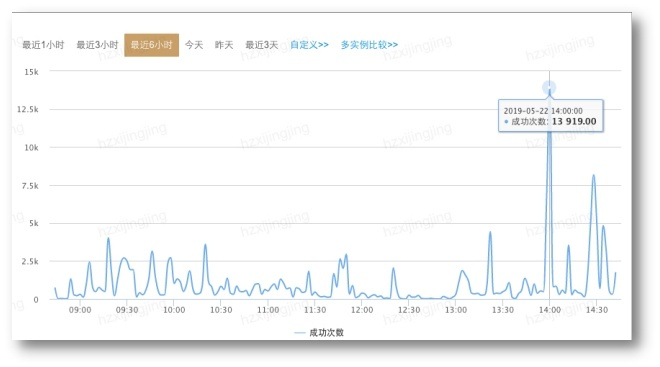Click the 11:00 x-axis label
The width and height of the screenshot is (660, 367).
(268, 310)
